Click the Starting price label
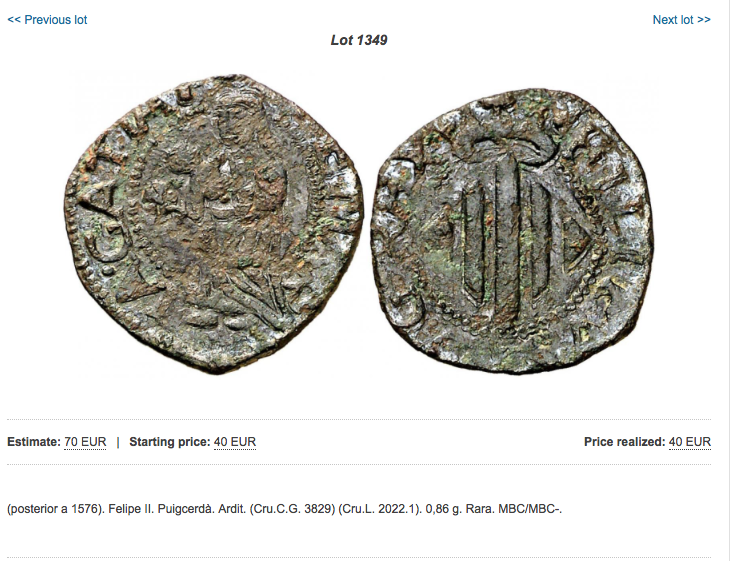The image size is (730, 561). (x=170, y=442)
